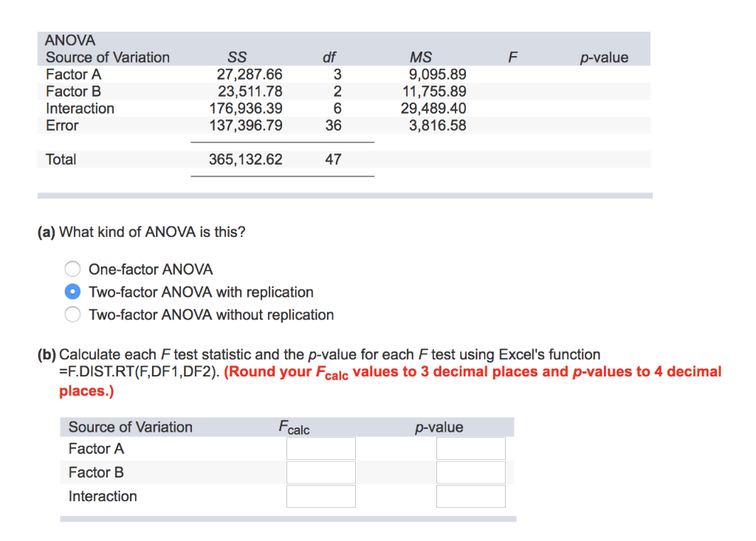Screen dimensions: 756x541
Task: Click the ANOVA table title
Action: pos(70,40)
